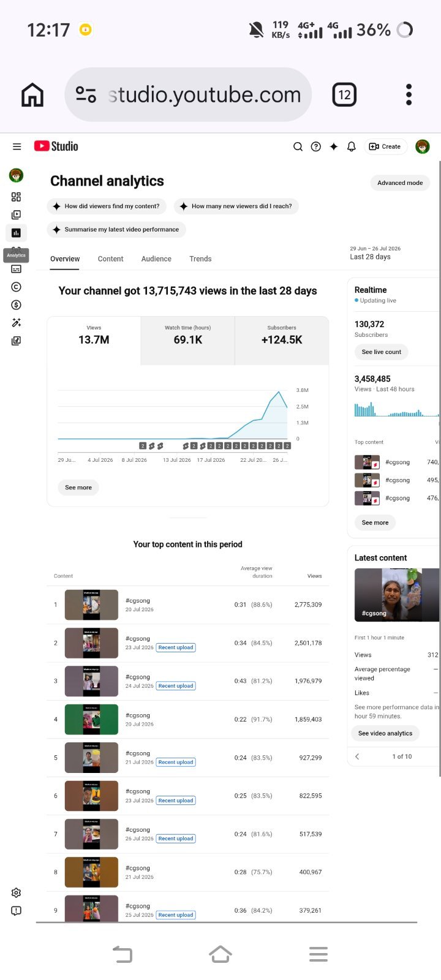Select the Views metric card
Viewport: 441px width, 980px height.
click(94, 341)
